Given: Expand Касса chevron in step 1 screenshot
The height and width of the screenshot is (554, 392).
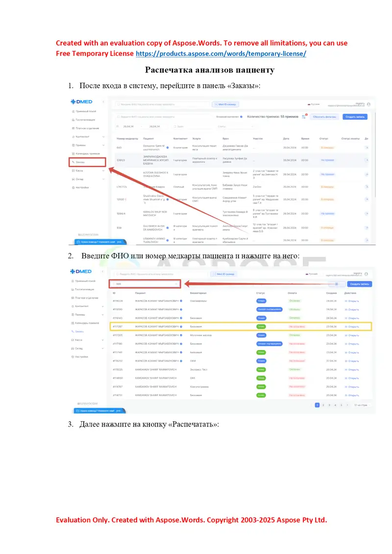Looking at the screenshot, I should pyautogui.click(x=103, y=171).
